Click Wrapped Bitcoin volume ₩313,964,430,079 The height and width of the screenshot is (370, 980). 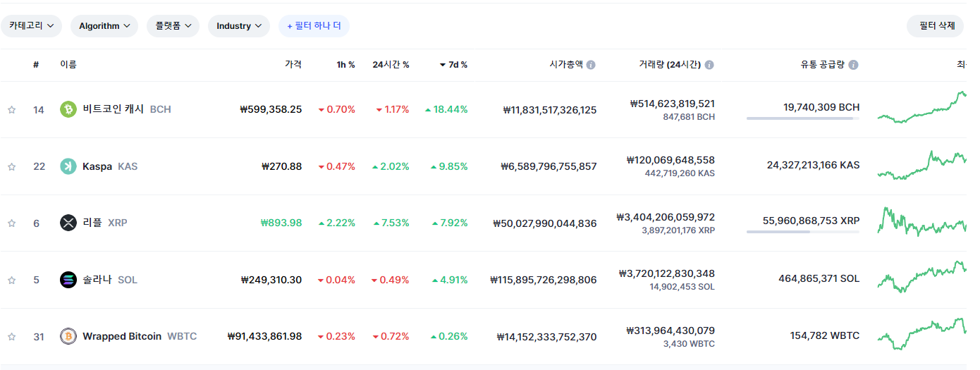(x=670, y=331)
